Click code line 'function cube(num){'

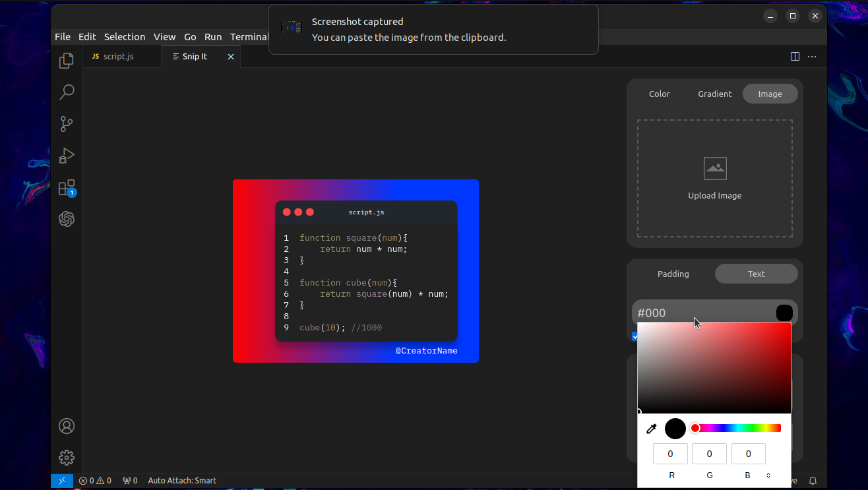pyautogui.click(x=348, y=283)
